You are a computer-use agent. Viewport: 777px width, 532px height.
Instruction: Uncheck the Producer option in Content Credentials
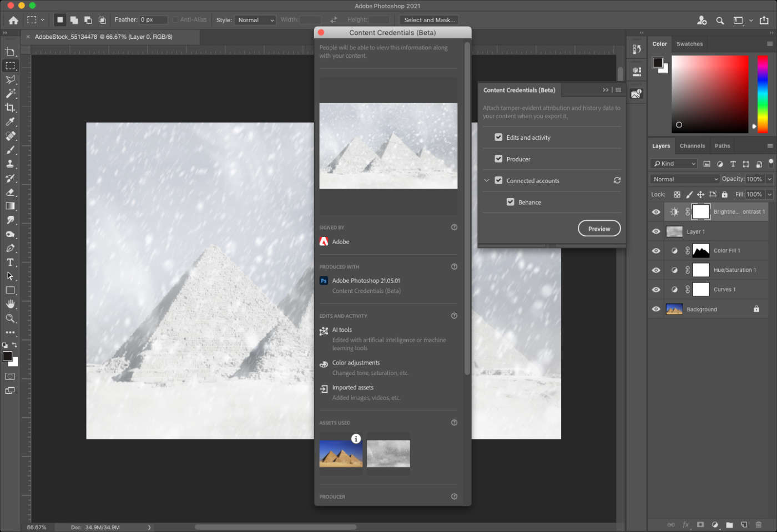point(498,159)
